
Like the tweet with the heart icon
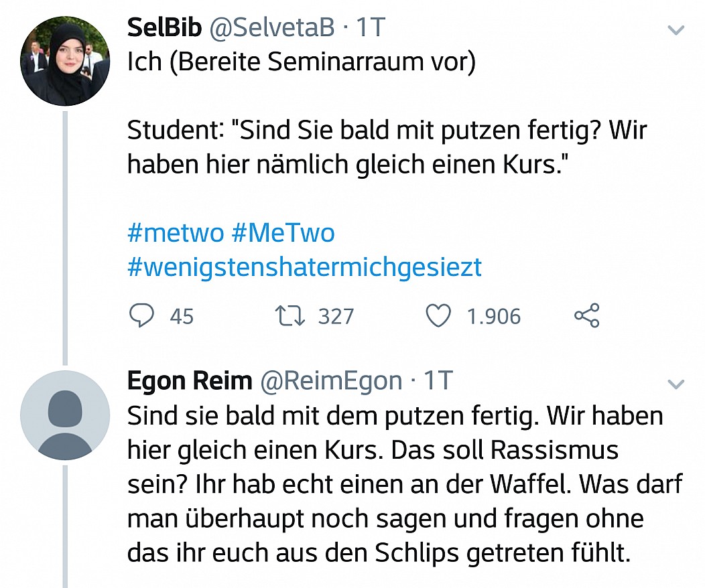438,315
